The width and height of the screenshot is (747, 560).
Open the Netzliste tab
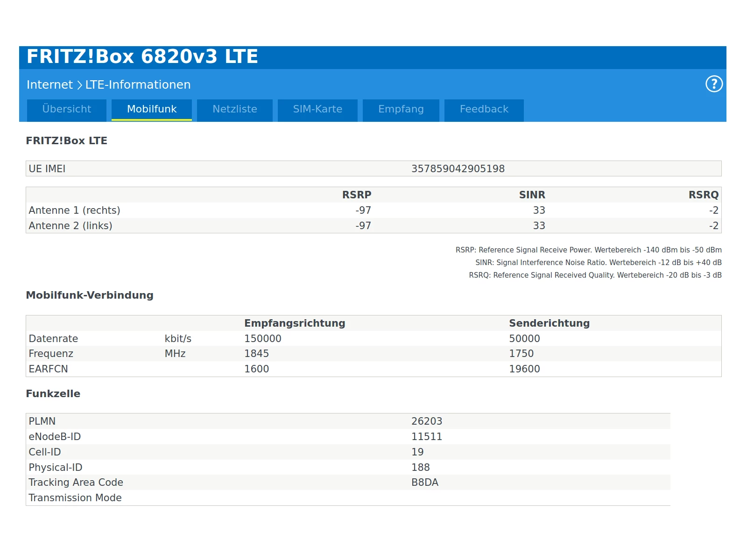[235, 110]
